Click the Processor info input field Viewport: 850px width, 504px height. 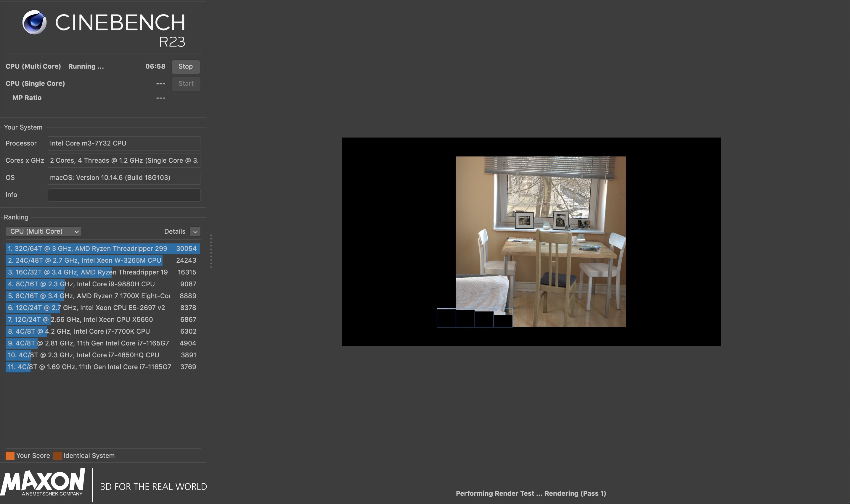[124, 143]
